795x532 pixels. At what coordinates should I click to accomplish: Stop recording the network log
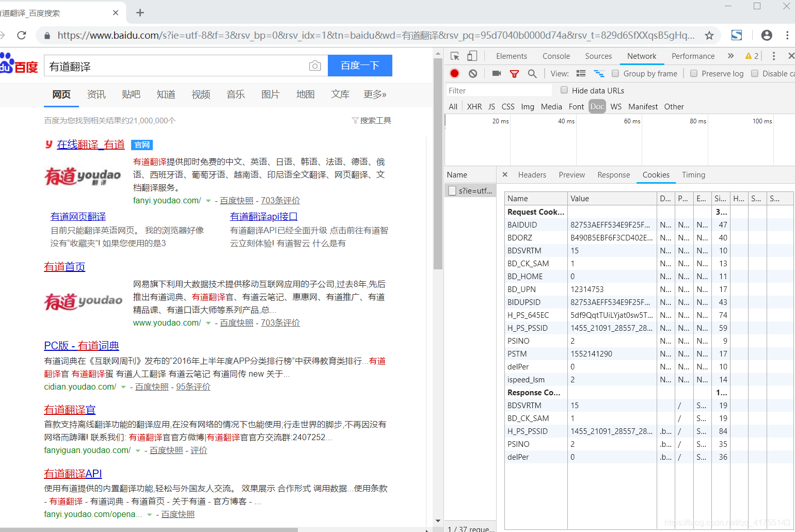(x=454, y=73)
